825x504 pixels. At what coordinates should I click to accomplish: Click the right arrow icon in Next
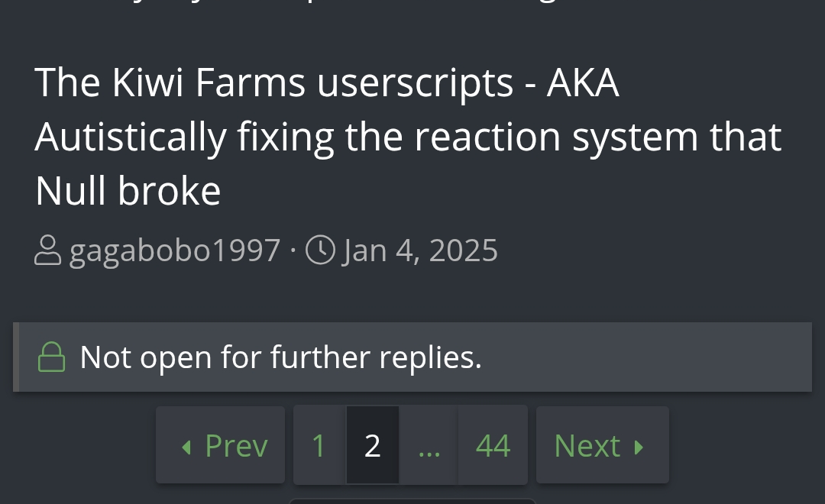point(639,447)
